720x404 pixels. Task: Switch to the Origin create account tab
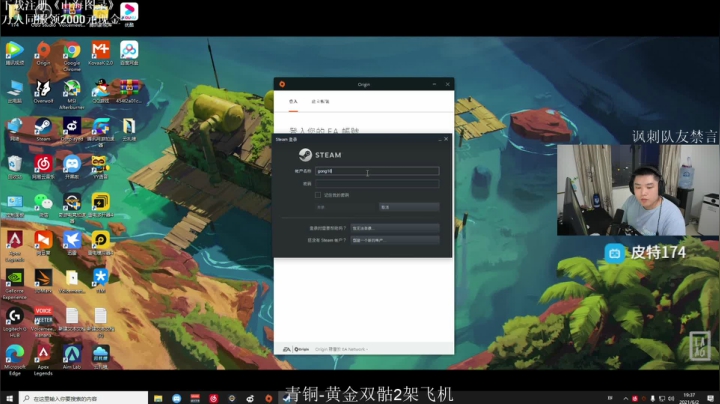321,101
